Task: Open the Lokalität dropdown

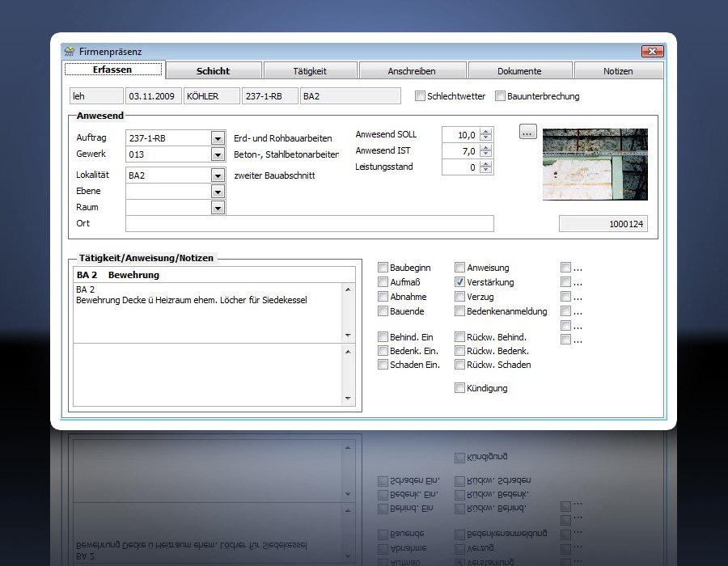Action: click(217, 175)
